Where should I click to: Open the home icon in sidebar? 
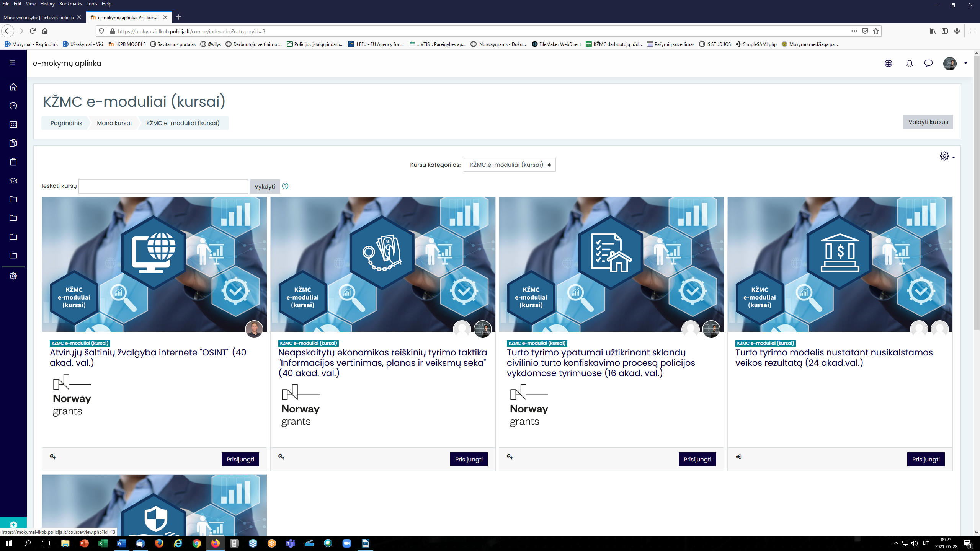click(13, 87)
